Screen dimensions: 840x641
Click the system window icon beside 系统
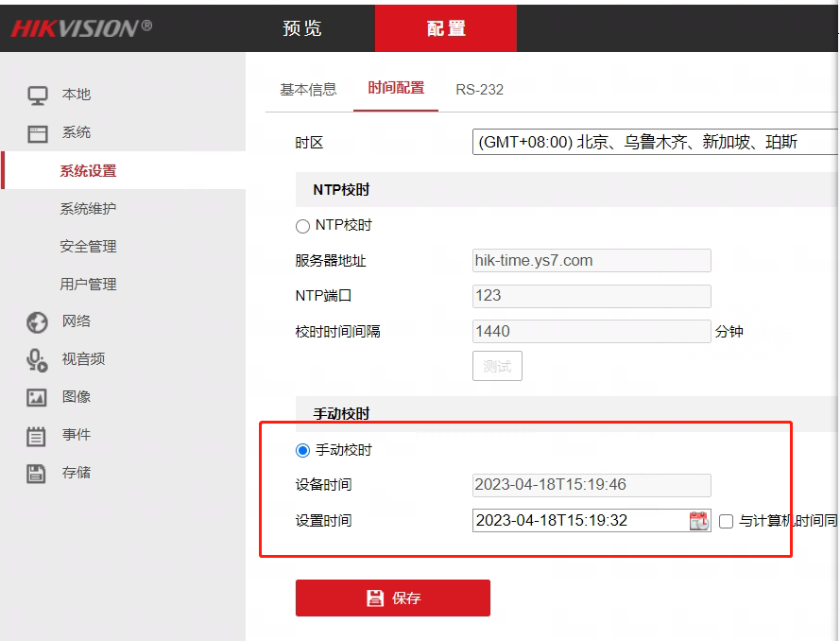point(37,133)
